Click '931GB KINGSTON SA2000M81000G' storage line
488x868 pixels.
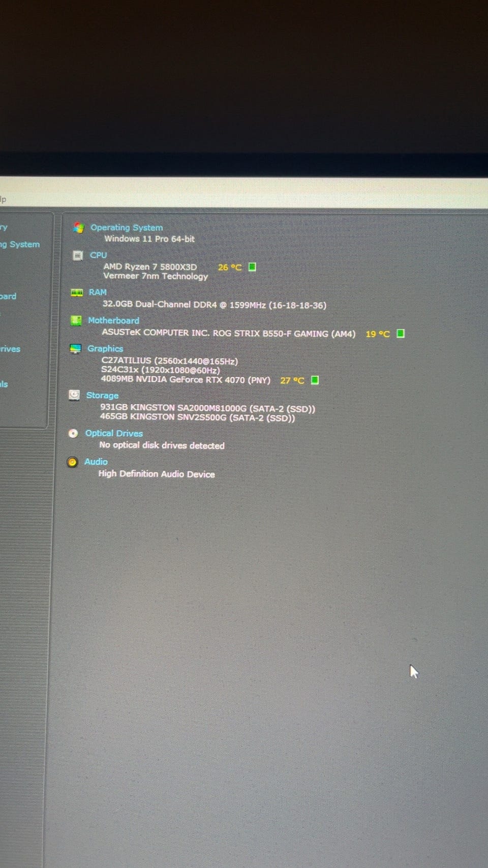[x=208, y=408]
